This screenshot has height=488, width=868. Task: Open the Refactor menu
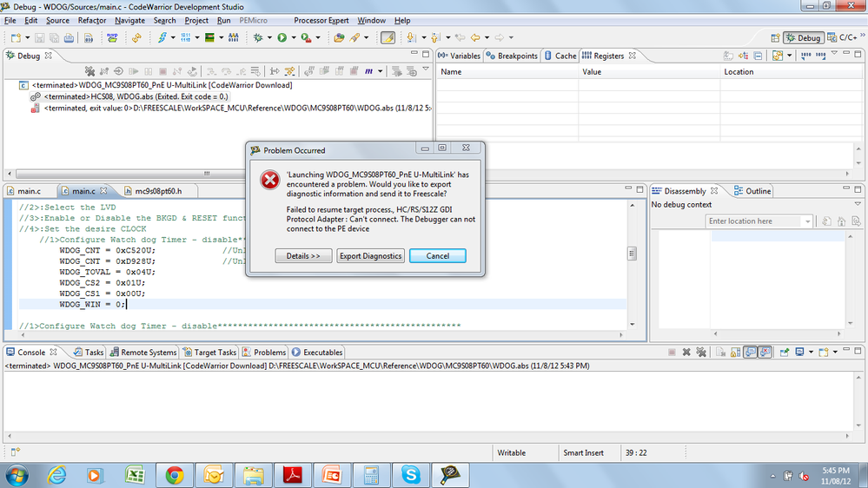tap(92, 21)
